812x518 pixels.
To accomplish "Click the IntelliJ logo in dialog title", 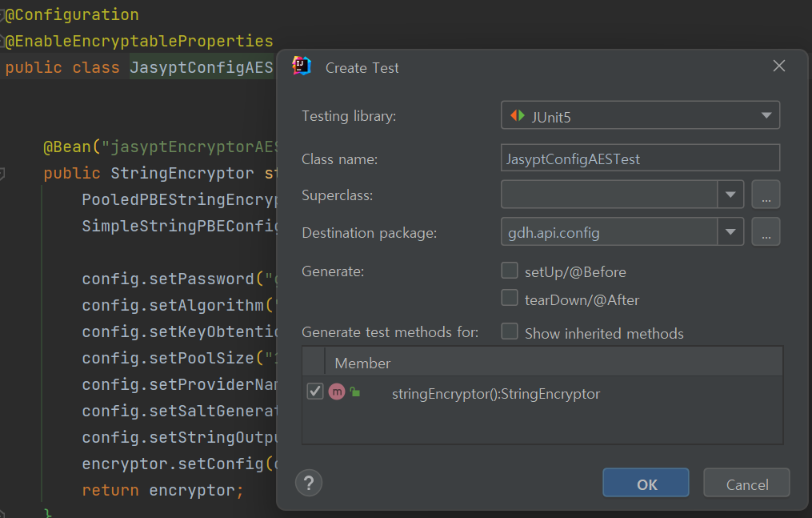I will click(302, 66).
